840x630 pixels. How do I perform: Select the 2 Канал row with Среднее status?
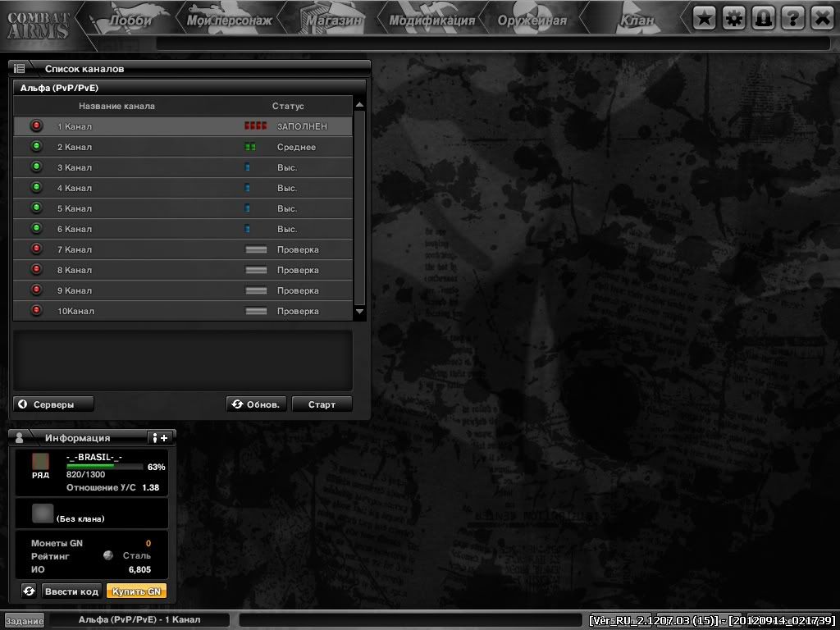point(182,148)
